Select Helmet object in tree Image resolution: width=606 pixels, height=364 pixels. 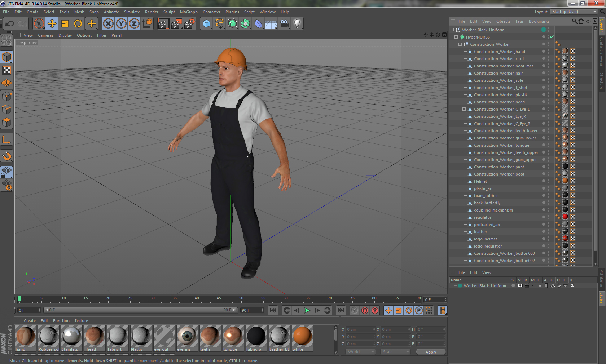click(x=480, y=181)
